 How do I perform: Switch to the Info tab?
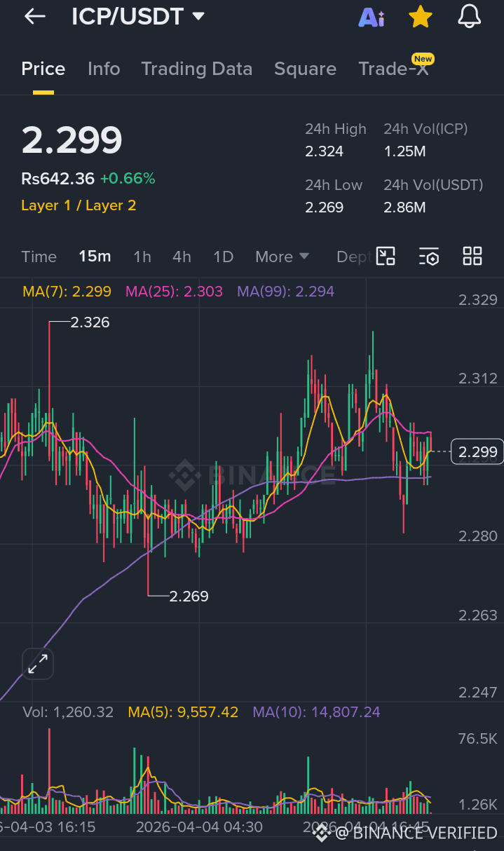(x=104, y=69)
